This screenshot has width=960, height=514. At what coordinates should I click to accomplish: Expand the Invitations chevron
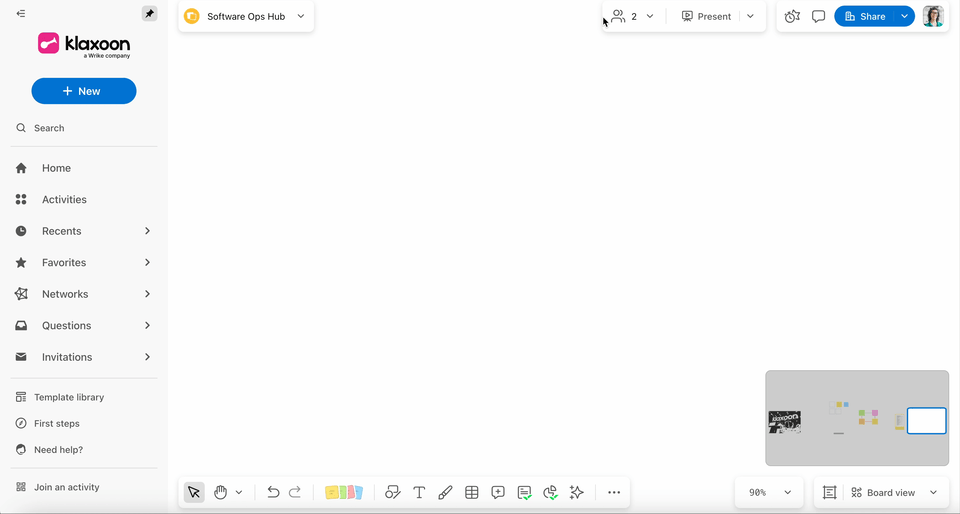click(x=148, y=357)
